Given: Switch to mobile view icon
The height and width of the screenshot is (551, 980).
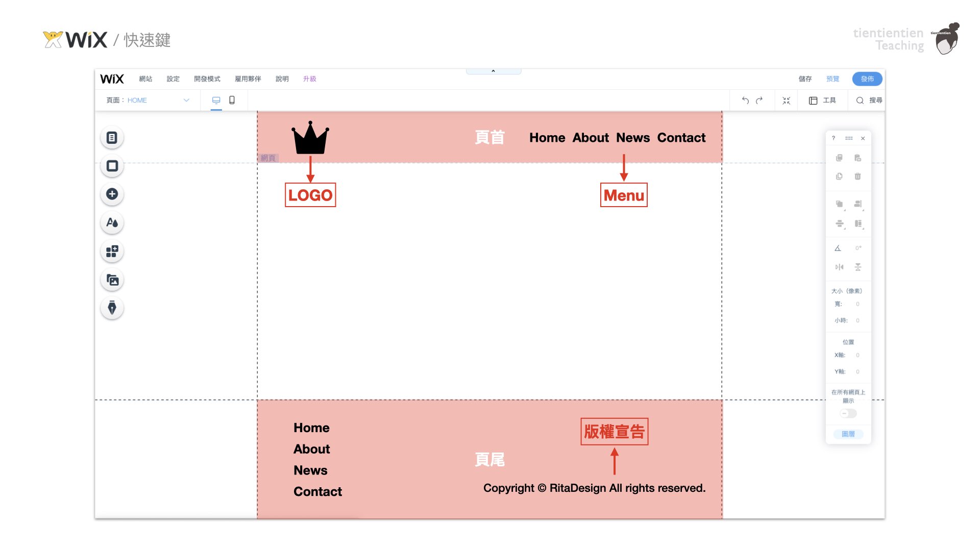Looking at the screenshot, I should 232,100.
